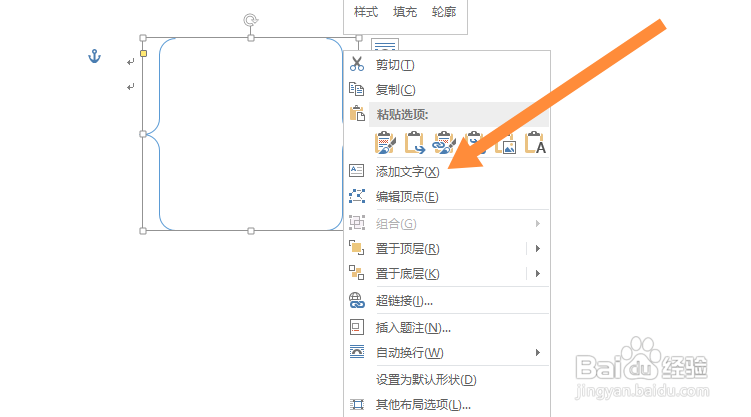Click the 轮廓 button in mini toolbar
Image resolution: width=751 pixels, height=417 pixels.
[x=444, y=12]
